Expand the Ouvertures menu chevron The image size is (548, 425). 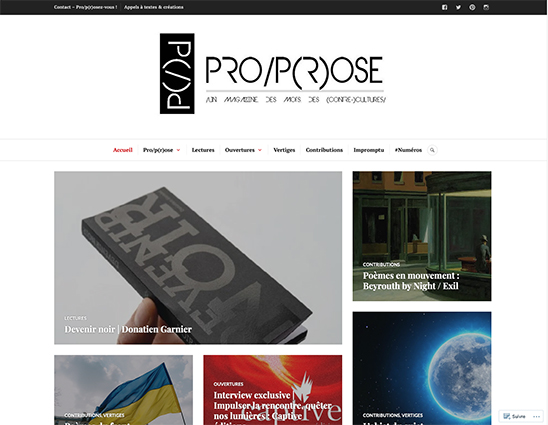(x=260, y=150)
